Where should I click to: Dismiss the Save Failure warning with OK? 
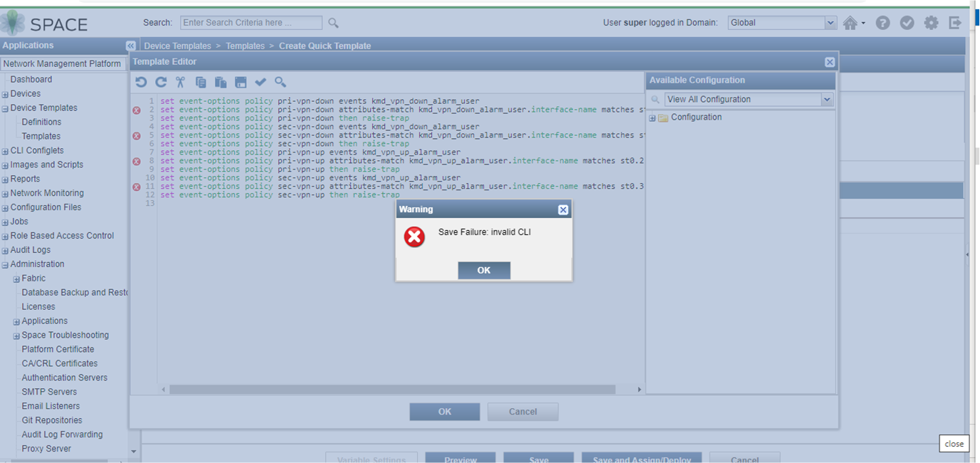tap(484, 270)
